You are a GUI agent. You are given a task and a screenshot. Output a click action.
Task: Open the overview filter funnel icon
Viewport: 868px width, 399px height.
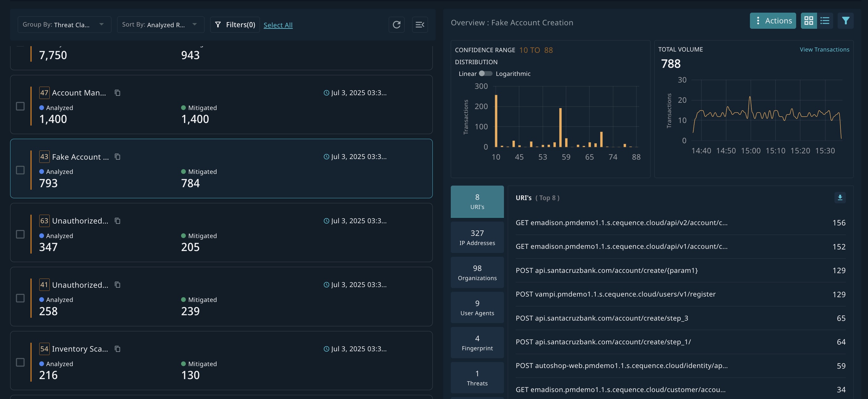(846, 21)
